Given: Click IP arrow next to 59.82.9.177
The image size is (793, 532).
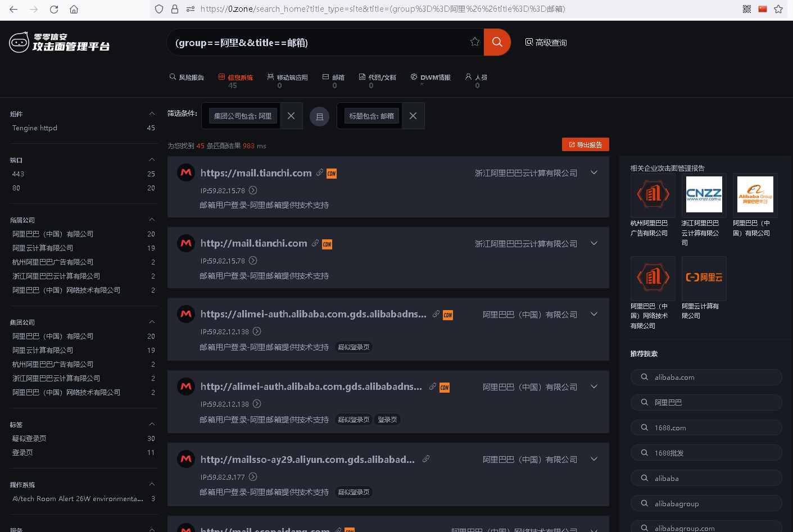Looking at the screenshot, I should [253, 477].
